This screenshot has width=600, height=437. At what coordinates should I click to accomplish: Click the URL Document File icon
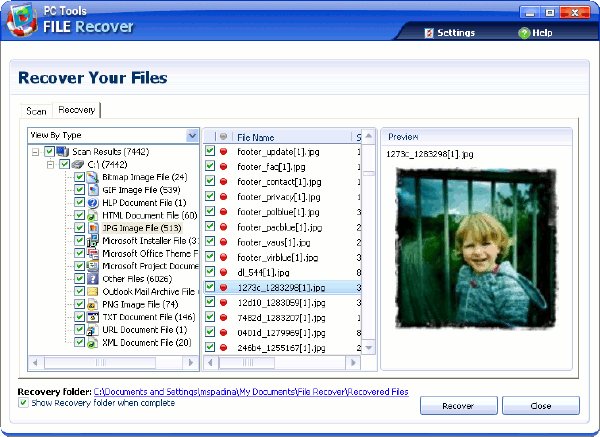tap(93, 330)
